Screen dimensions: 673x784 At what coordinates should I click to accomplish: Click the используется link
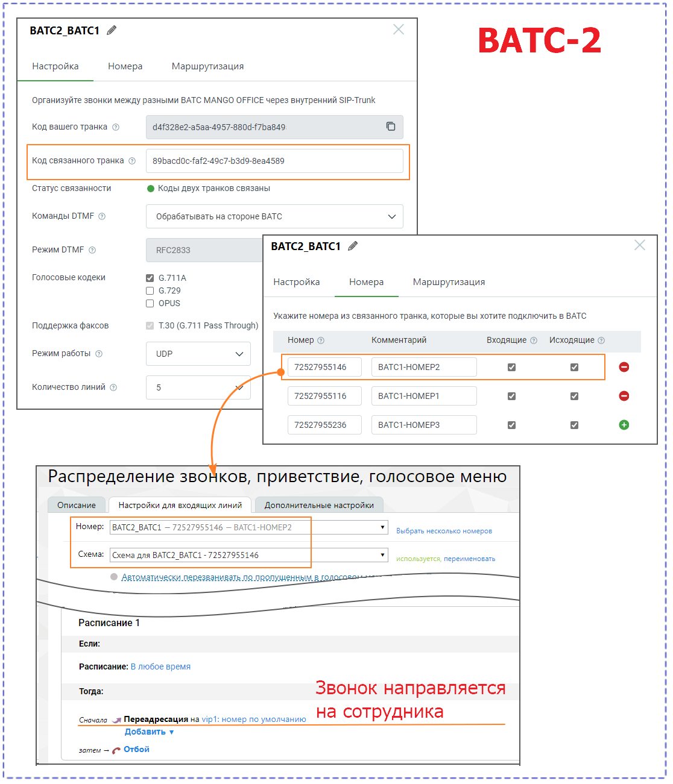(x=418, y=559)
